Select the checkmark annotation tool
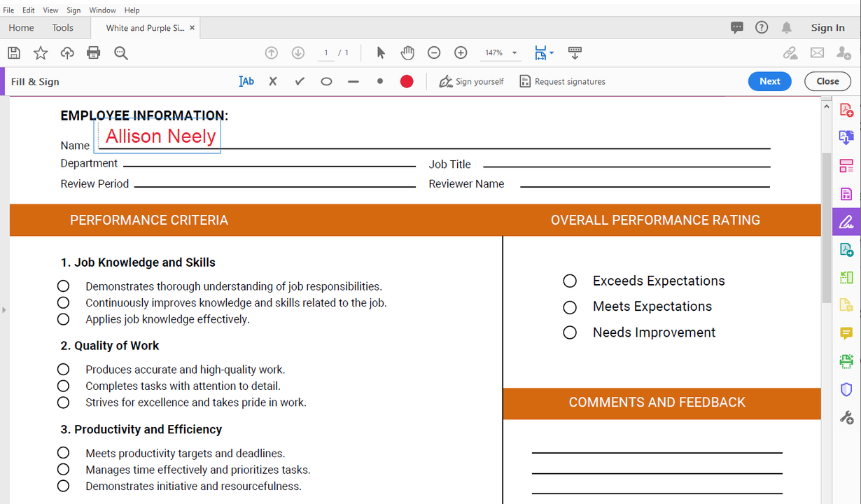The height and width of the screenshot is (504, 861). coord(300,81)
